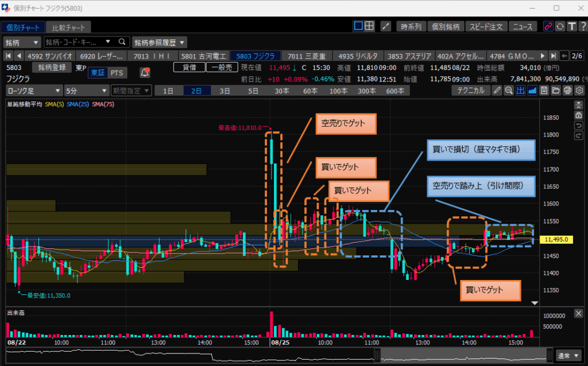588x366 pixels.
Task: Click the refresh arrows icon
Action: click(x=560, y=26)
